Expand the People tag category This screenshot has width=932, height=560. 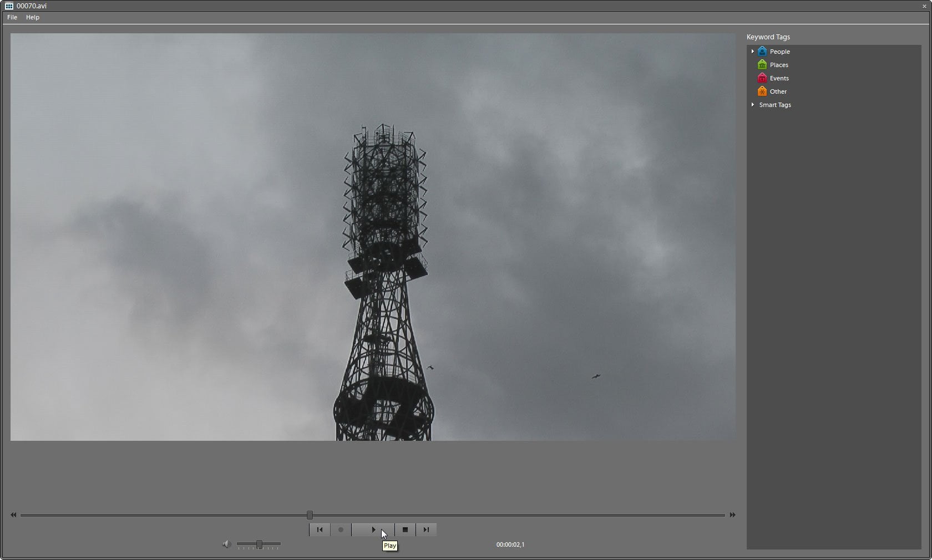pyautogui.click(x=753, y=52)
